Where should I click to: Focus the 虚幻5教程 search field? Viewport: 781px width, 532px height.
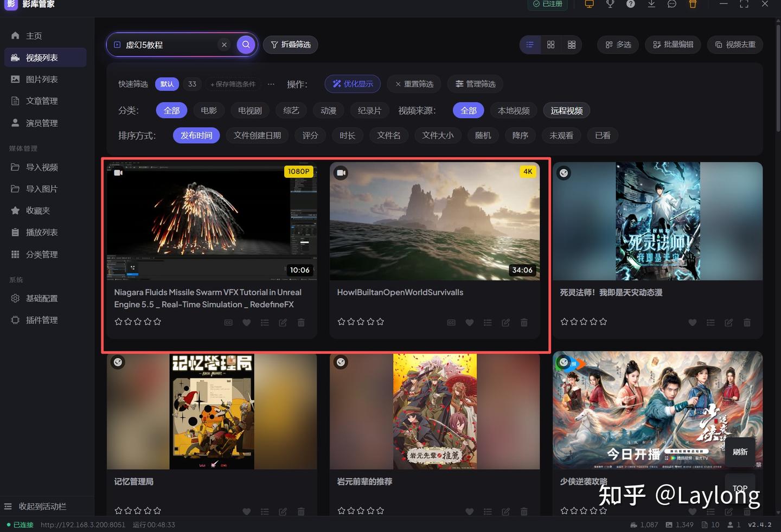coord(170,45)
